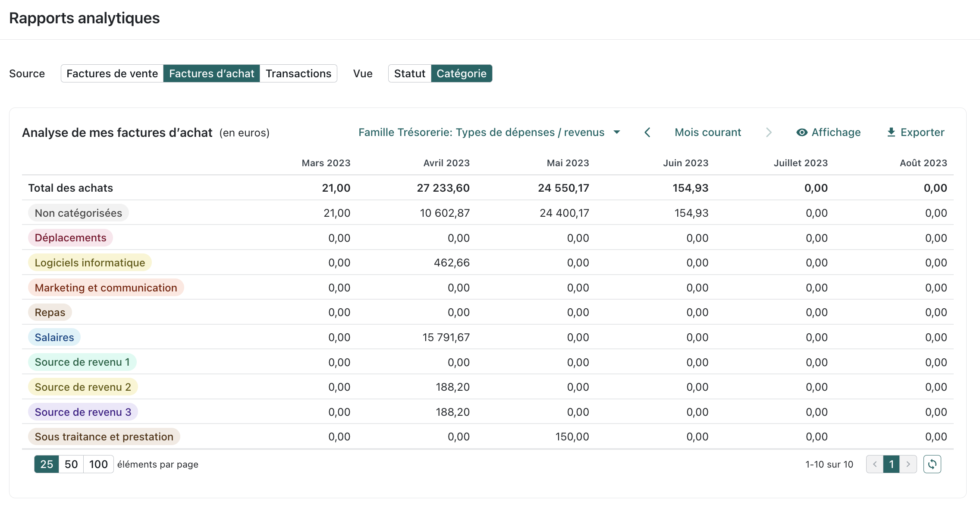
Task: Open Famille Trésorerie dropdown
Action: (x=490, y=132)
